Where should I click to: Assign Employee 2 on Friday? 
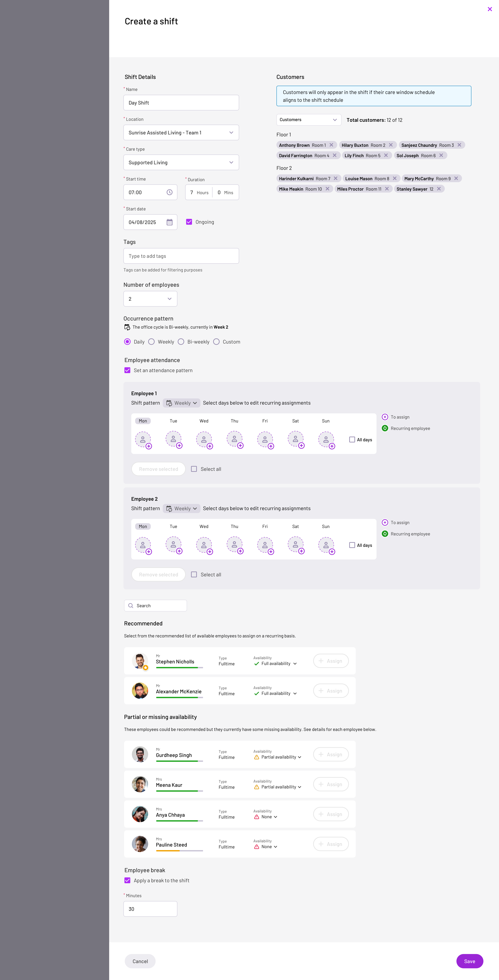pyautogui.click(x=266, y=546)
